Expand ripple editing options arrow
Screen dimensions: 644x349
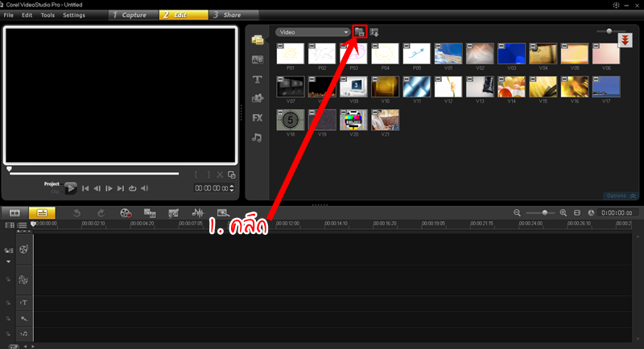[8, 261]
